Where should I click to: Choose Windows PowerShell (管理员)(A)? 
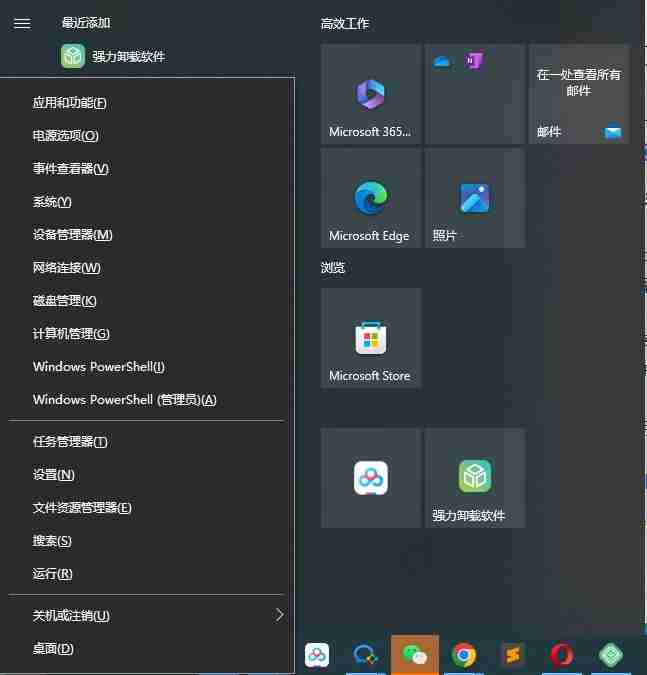[x=124, y=400]
